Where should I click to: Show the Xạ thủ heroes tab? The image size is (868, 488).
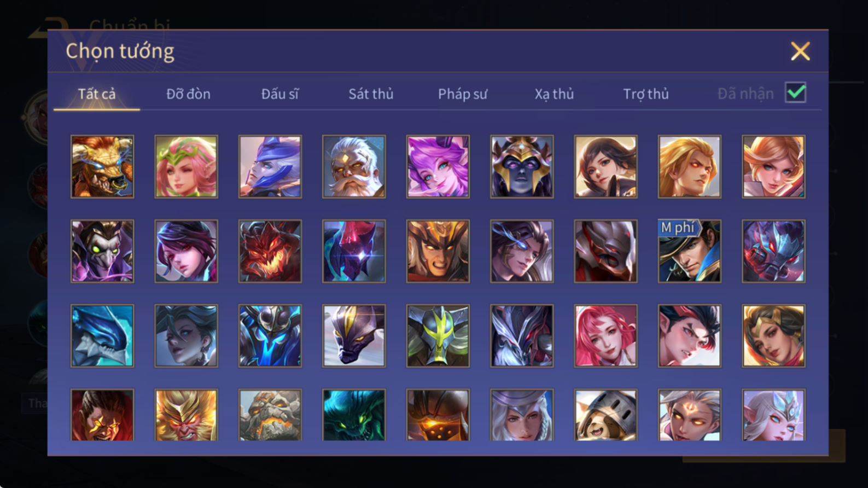click(554, 94)
